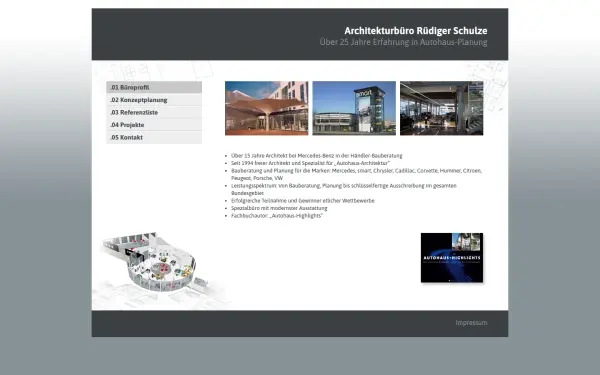
Task: Click the bullet 'Fachbuchautor: Autohaus-Highlights'
Action: 277,215
